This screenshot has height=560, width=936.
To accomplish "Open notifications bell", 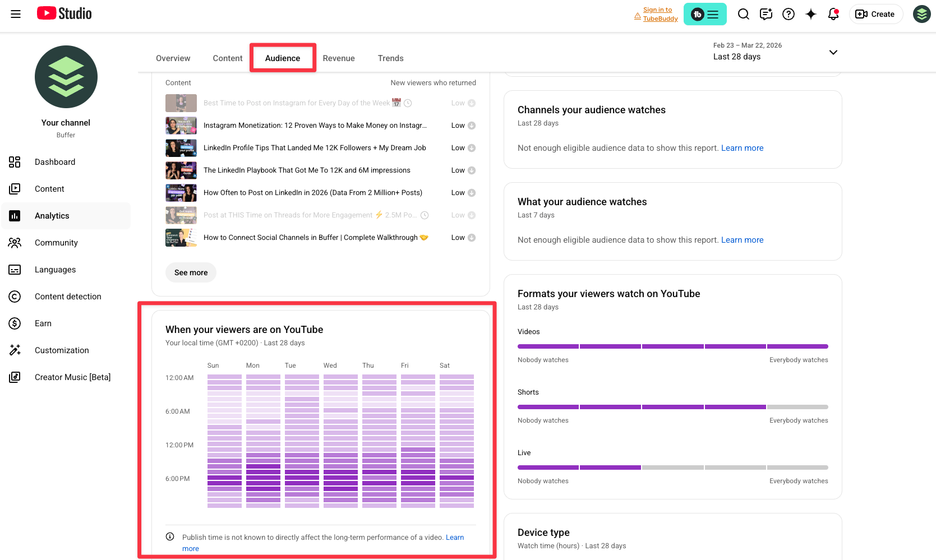I will click(833, 14).
